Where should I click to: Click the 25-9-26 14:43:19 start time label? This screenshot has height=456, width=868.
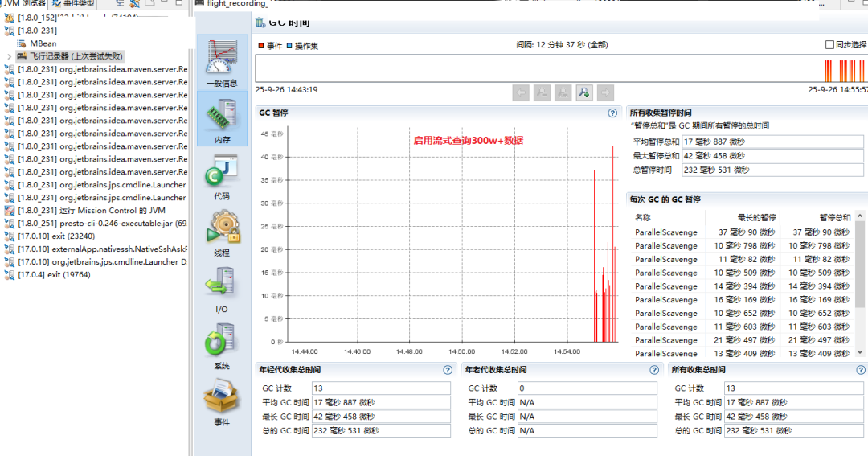(x=286, y=90)
